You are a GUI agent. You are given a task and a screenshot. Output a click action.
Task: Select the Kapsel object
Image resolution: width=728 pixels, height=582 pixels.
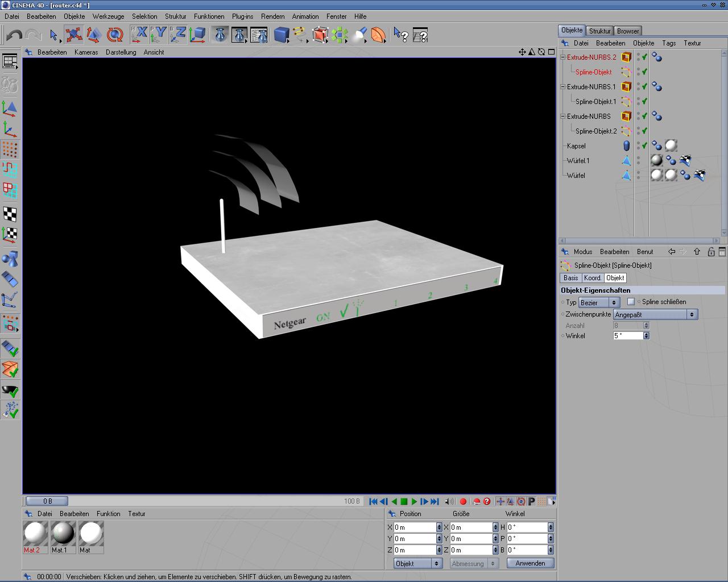576,146
